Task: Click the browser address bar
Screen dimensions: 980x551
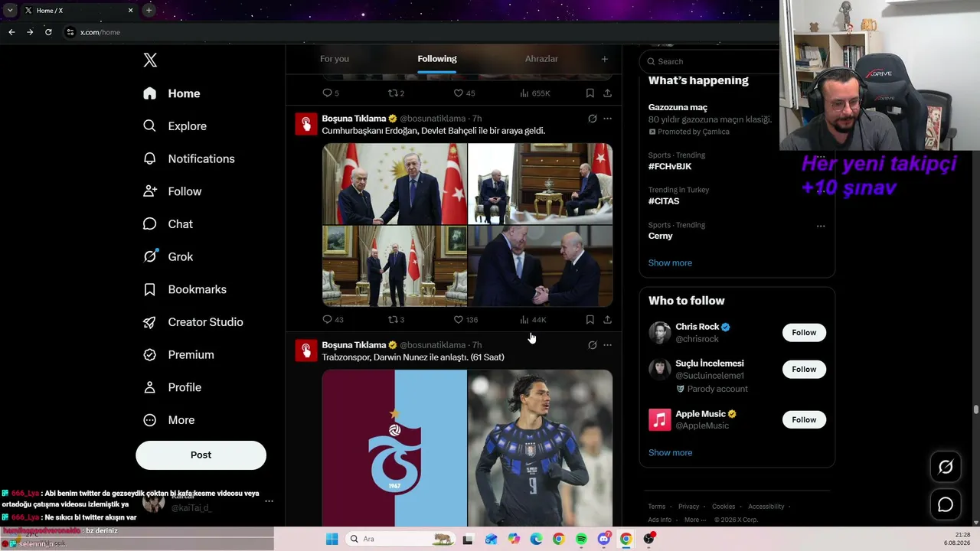Action: [421, 32]
